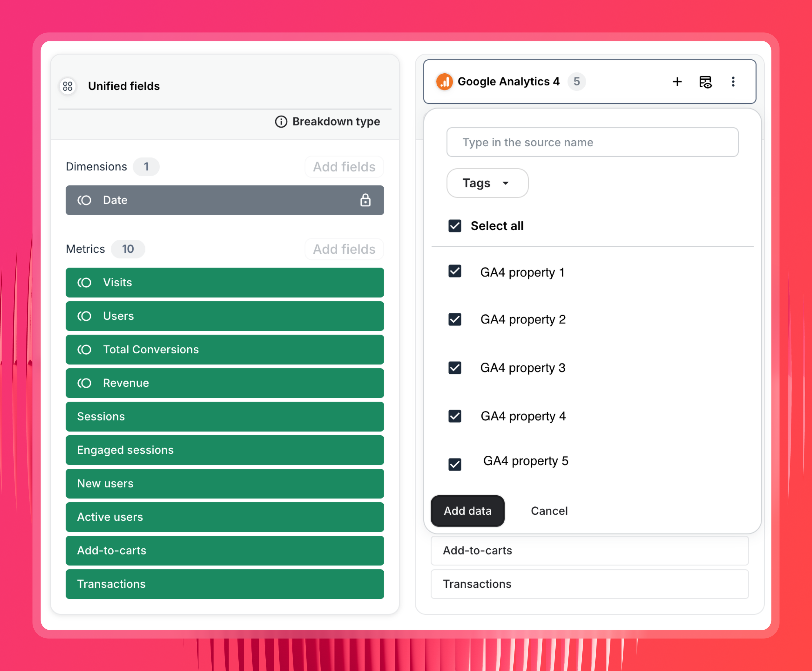Image resolution: width=812 pixels, height=671 pixels.
Task: Select the Users metric field
Action: click(x=225, y=316)
